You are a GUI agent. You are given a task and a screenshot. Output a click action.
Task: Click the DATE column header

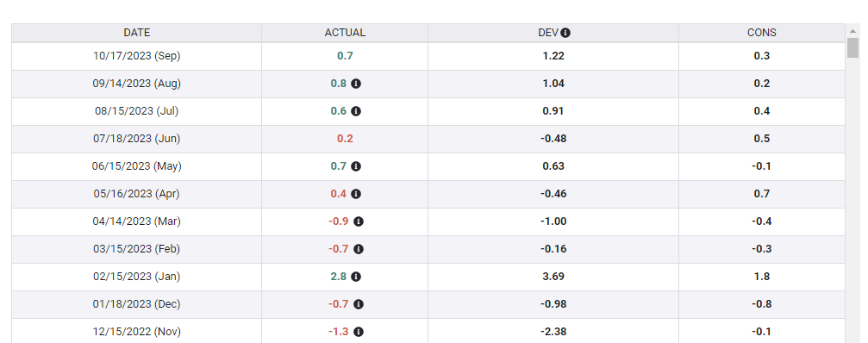pos(137,33)
